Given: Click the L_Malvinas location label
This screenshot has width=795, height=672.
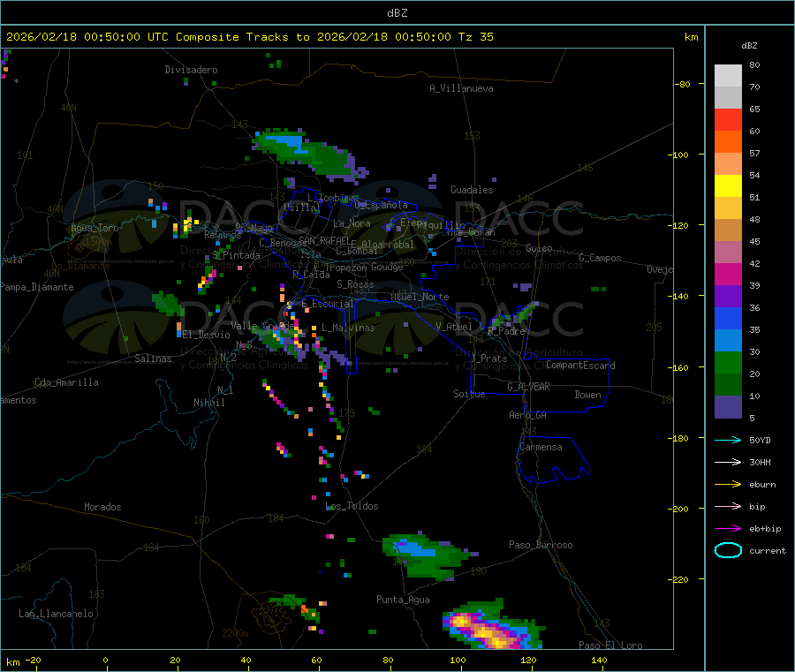Looking at the screenshot, I should [348, 328].
